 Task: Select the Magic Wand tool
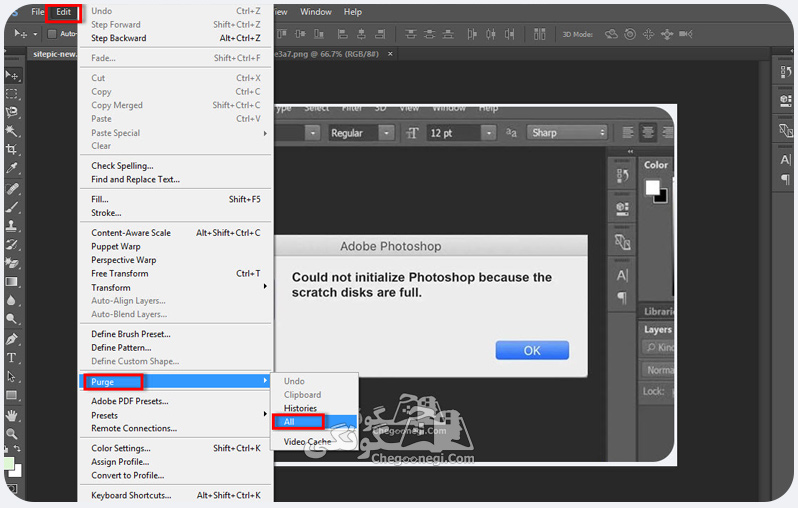coord(12,131)
